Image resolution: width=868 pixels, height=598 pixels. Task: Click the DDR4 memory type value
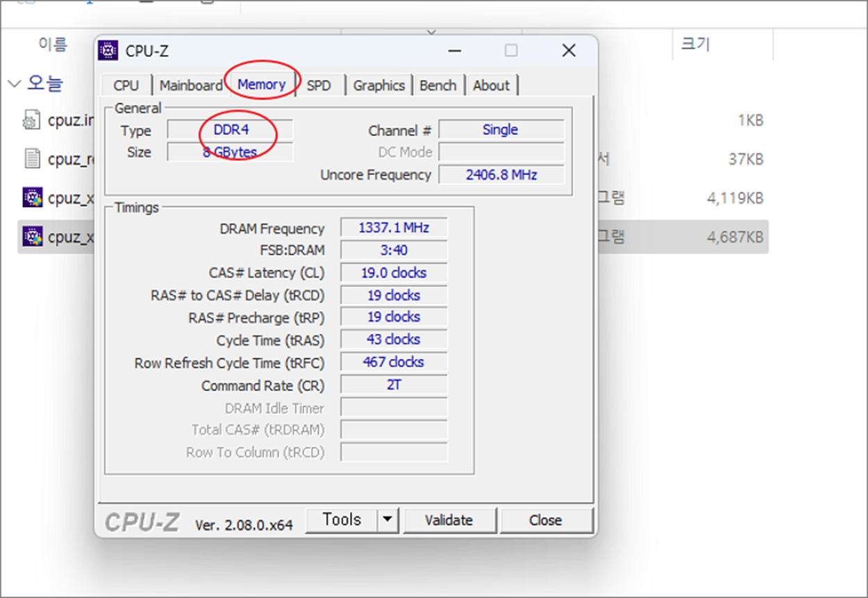[231, 130]
